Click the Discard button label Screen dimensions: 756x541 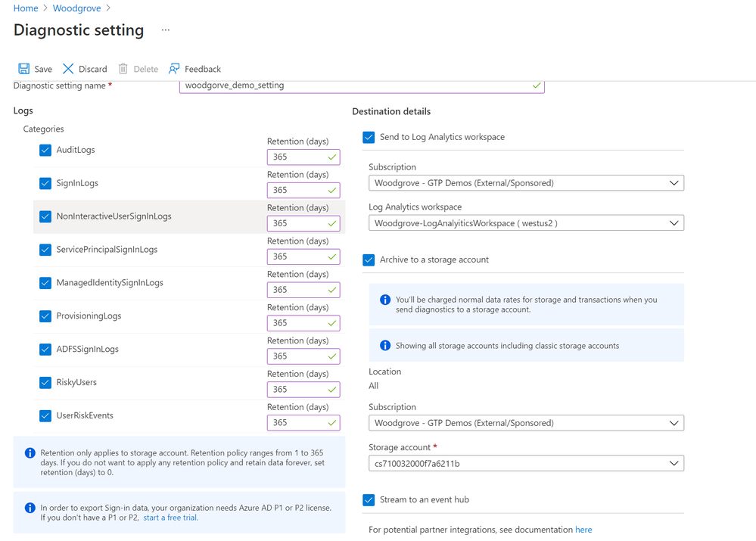tap(92, 69)
